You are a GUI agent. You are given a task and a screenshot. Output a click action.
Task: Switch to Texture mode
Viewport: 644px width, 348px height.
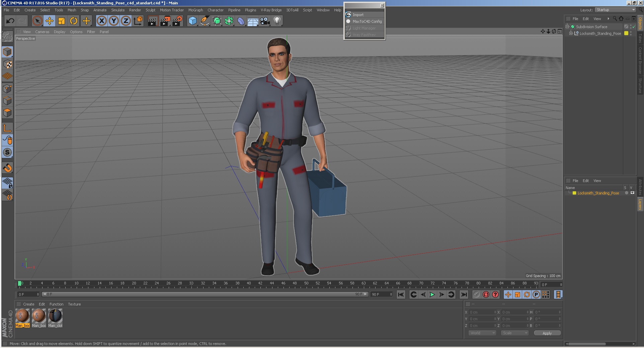pos(7,64)
